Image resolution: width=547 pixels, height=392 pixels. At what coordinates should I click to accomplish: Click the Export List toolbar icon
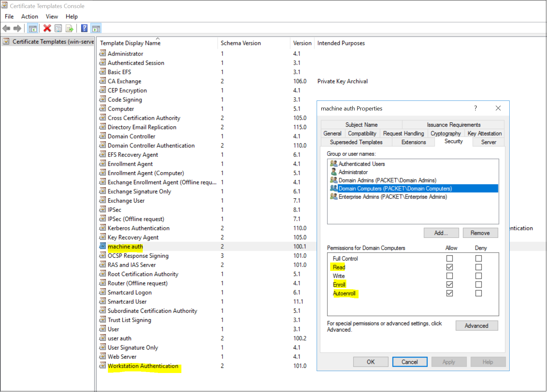click(70, 28)
